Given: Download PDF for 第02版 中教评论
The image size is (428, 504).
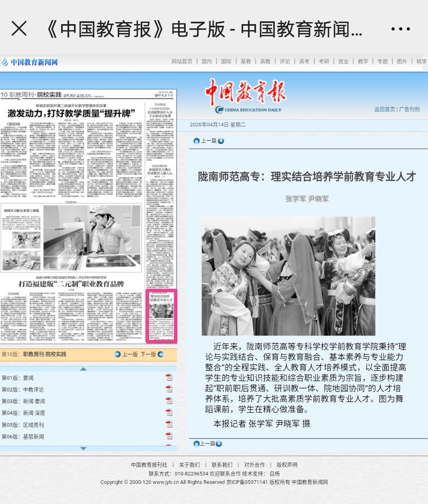Looking at the screenshot, I should coord(169,389).
